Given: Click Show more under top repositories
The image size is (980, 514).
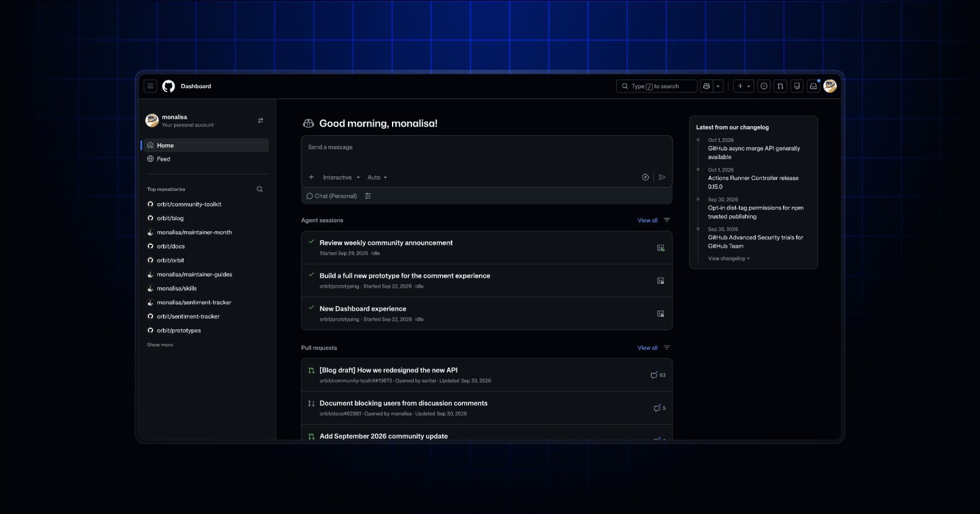Looking at the screenshot, I should (x=160, y=345).
